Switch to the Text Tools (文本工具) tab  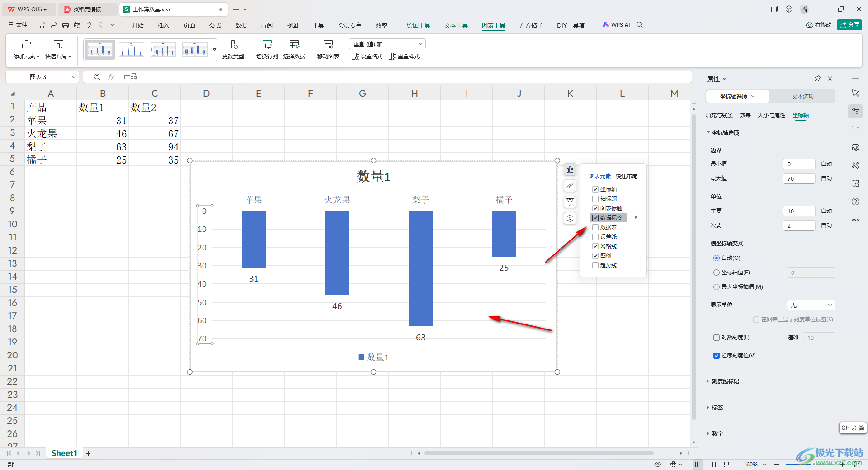pyautogui.click(x=456, y=25)
